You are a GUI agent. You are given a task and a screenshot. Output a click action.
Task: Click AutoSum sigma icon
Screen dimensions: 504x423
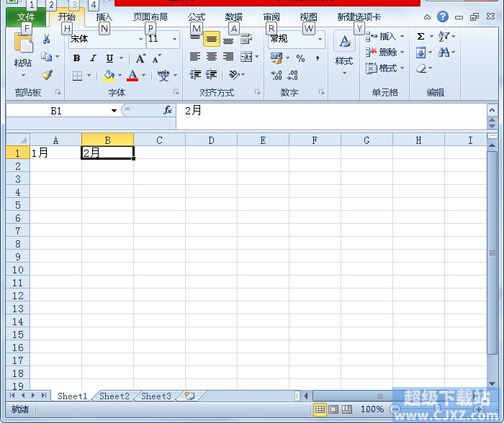(420, 36)
